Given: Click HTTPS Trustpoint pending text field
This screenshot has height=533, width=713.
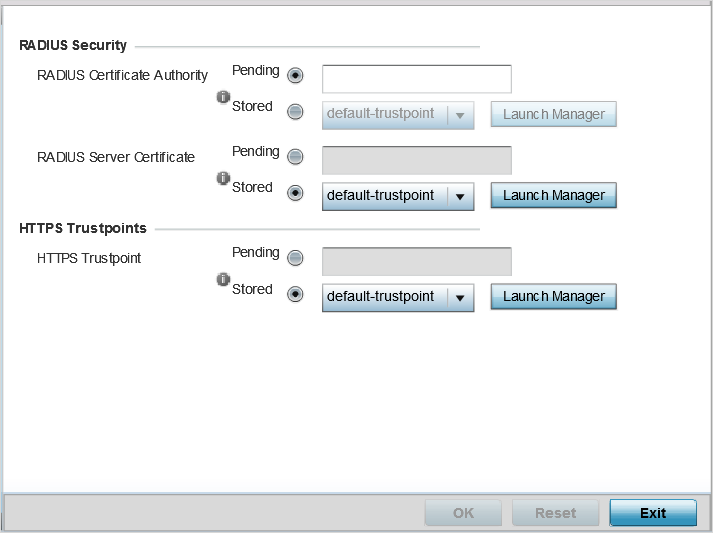Looking at the screenshot, I should pos(417,261).
